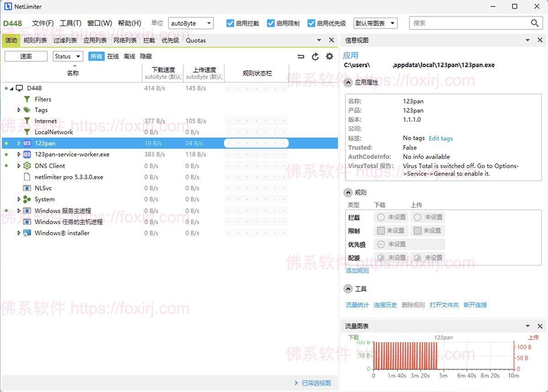The image size is (548, 392).
Task: Open the activity view settings gear icon
Action: [329, 56]
